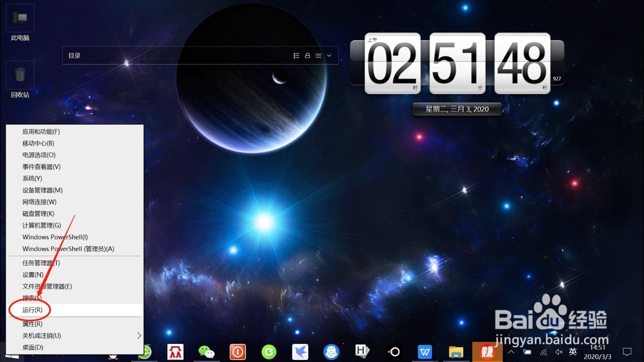Open the 此电脑 desktop icon

coord(20,23)
